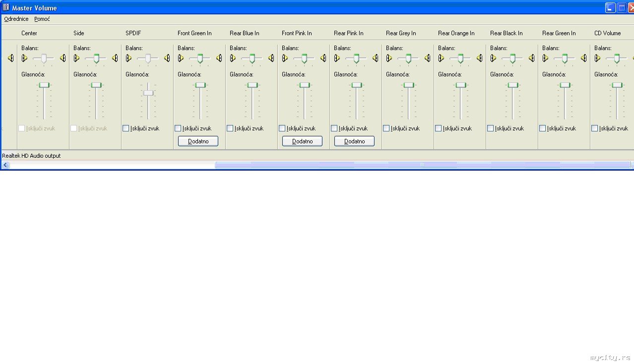Image resolution: width=634 pixels, height=364 pixels.
Task: Click Front Green In volume slider thumb
Action: click(x=200, y=85)
